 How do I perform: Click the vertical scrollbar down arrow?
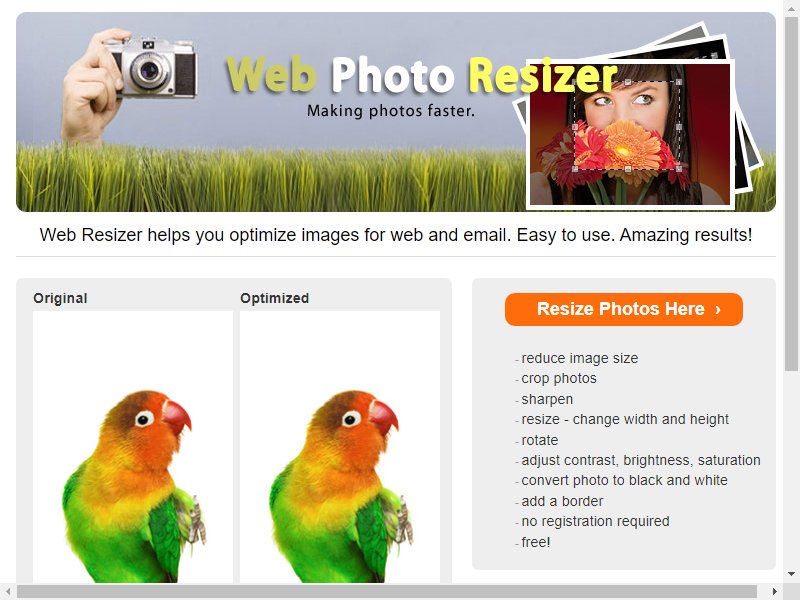[791, 574]
